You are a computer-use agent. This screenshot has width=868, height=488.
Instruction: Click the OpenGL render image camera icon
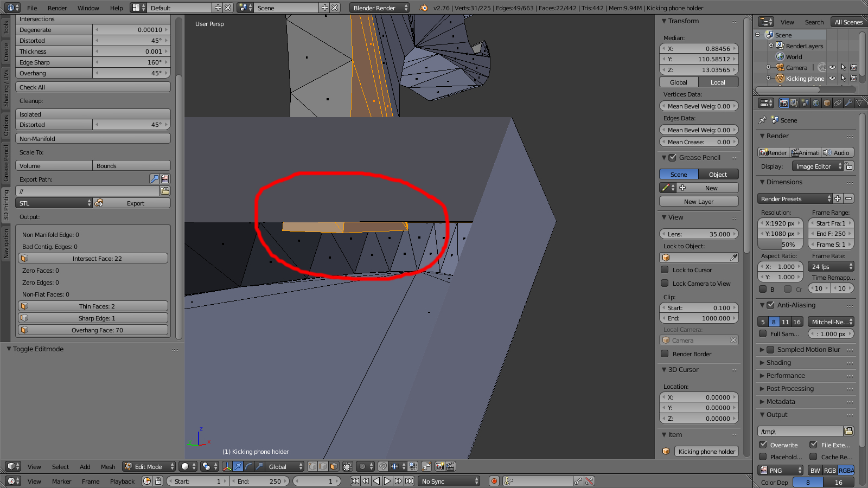[439, 466]
